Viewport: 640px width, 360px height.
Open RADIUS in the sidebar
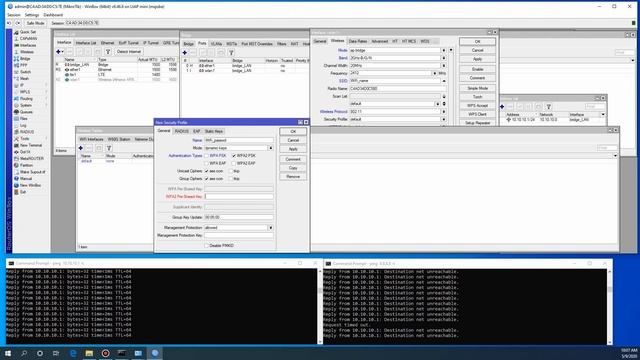point(27,132)
